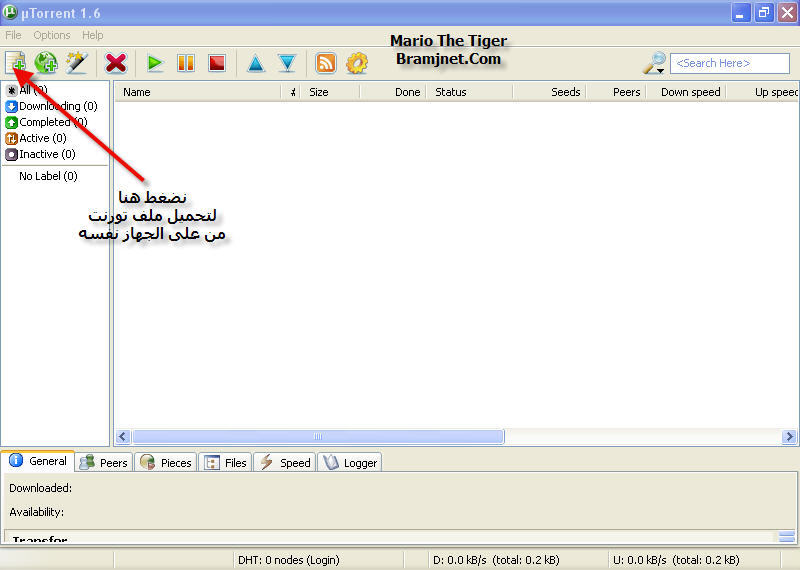Click the blue Downloading category icon

[11, 107]
